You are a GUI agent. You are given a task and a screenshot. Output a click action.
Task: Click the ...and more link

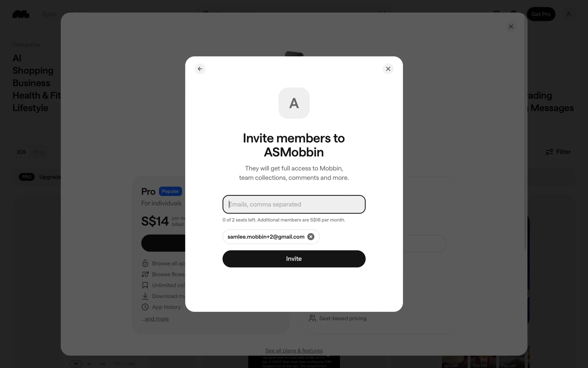pyautogui.click(x=155, y=319)
